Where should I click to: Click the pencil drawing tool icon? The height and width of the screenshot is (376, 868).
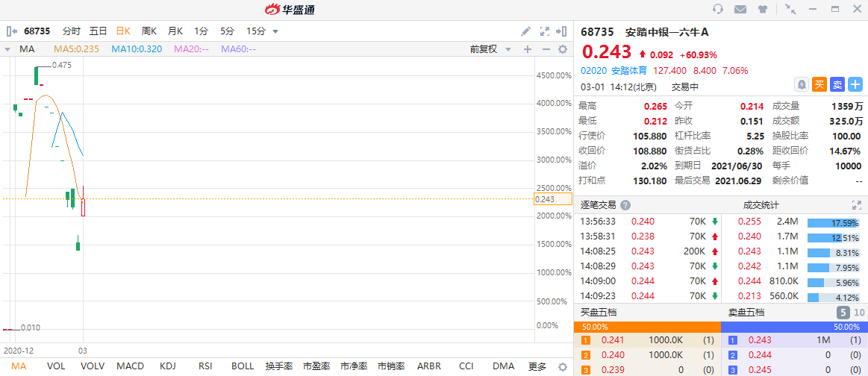click(x=525, y=31)
